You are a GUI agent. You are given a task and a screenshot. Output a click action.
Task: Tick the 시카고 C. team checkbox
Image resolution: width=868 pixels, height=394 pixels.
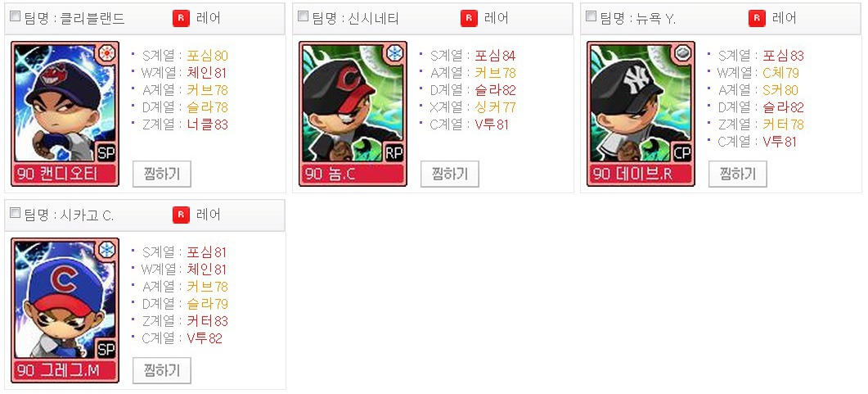click(16, 213)
